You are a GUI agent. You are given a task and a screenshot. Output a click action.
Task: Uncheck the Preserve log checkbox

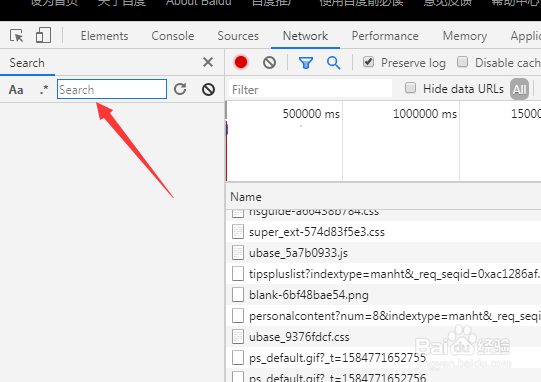[368, 62]
